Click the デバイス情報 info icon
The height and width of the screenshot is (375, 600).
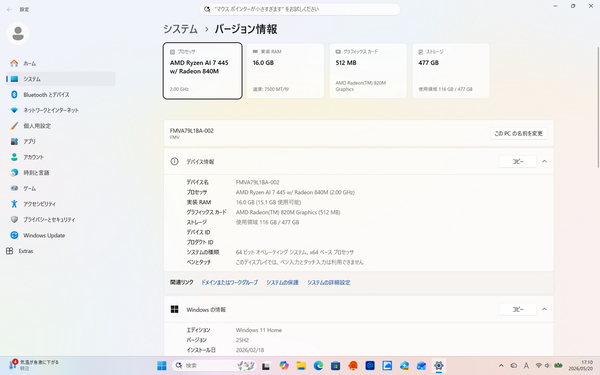click(x=174, y=161)
